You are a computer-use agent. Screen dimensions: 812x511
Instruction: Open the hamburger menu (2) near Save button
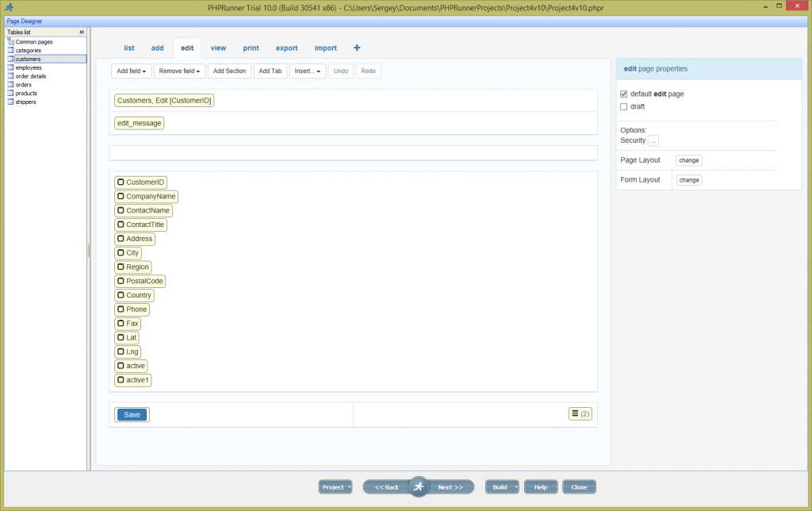tap(580, 413)
